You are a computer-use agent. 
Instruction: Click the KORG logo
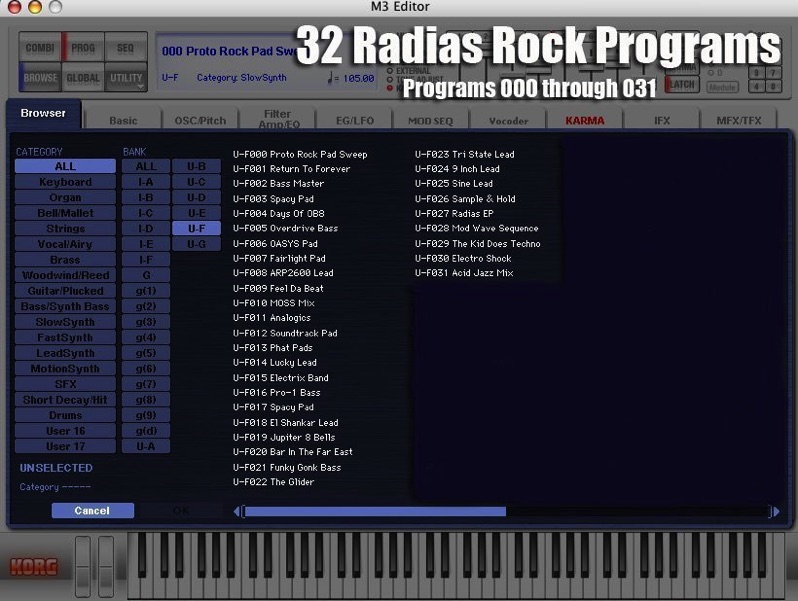[34, 566]
